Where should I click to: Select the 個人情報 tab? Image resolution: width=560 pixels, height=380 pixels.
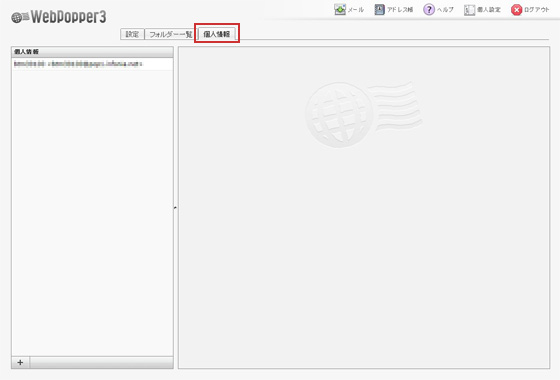pyautogui.click(x=216, y=34)
